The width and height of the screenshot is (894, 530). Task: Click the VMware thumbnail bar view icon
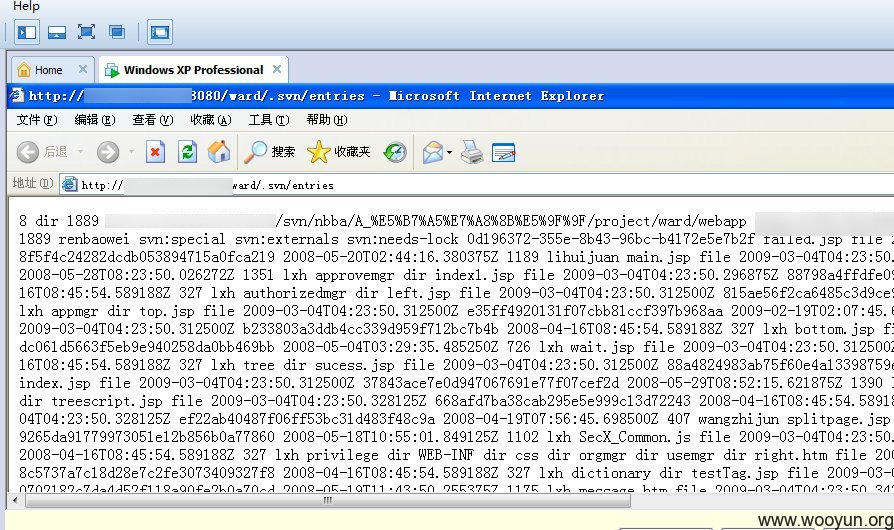56,32
